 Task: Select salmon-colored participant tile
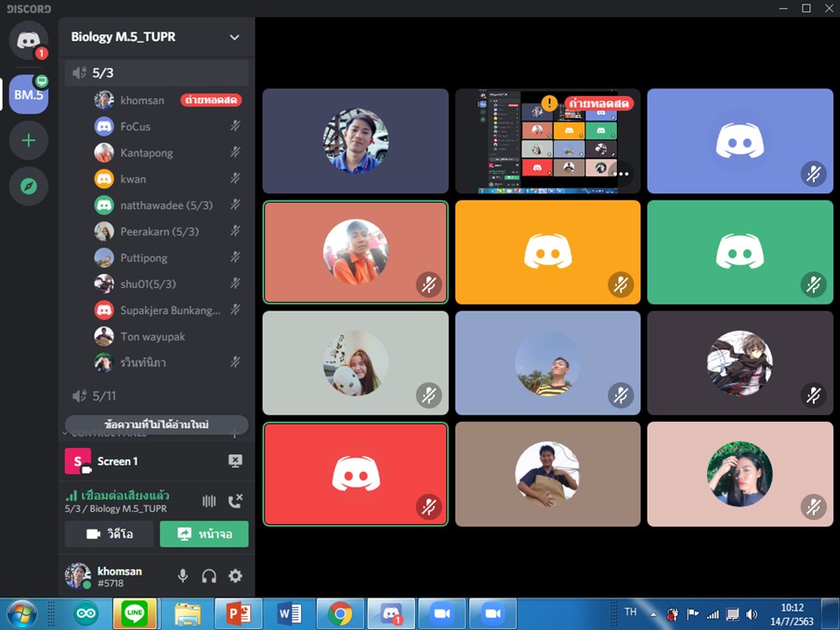pyautogui.click(x=355, y=252)
